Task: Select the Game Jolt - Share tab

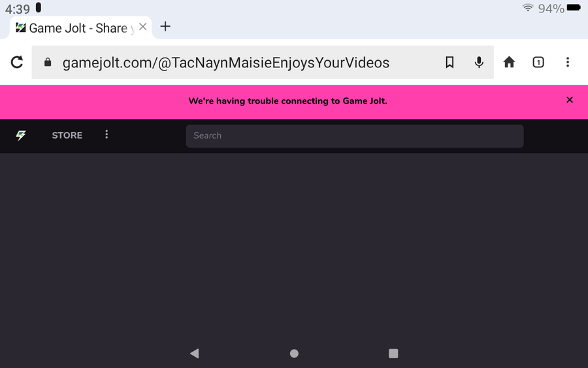Action: (80, 27)
